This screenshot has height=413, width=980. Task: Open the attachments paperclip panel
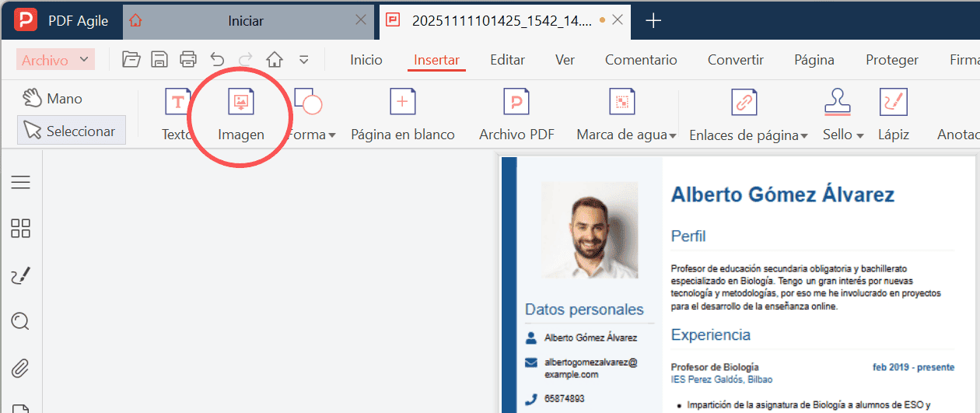(x=21, y=366)
